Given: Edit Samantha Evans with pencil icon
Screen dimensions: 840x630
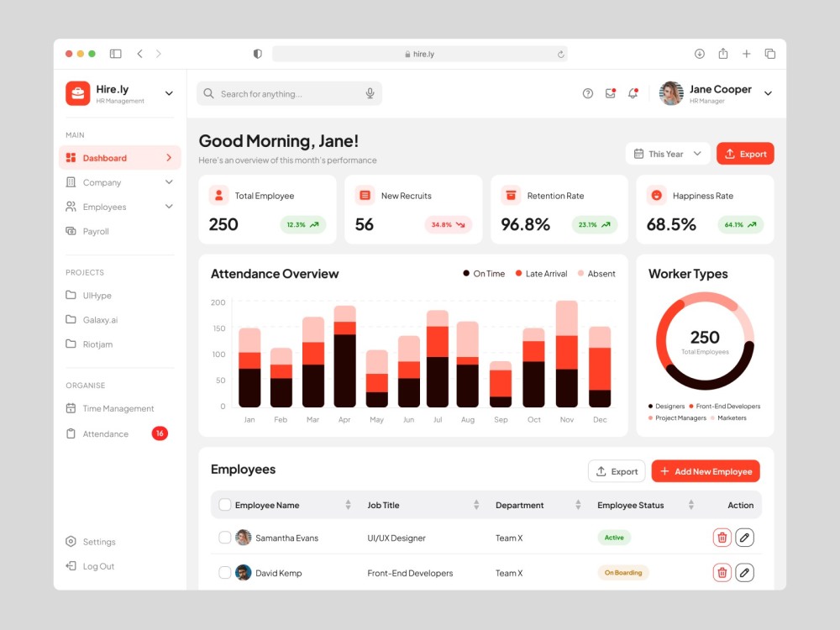Looking at the screenshot, I should point(744,538).
